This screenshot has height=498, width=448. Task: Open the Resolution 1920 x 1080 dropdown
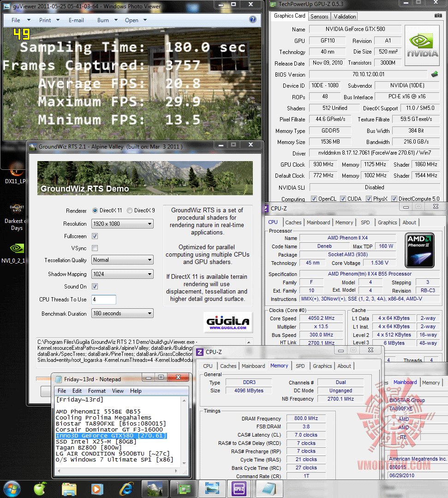click(x=122, y=223)
